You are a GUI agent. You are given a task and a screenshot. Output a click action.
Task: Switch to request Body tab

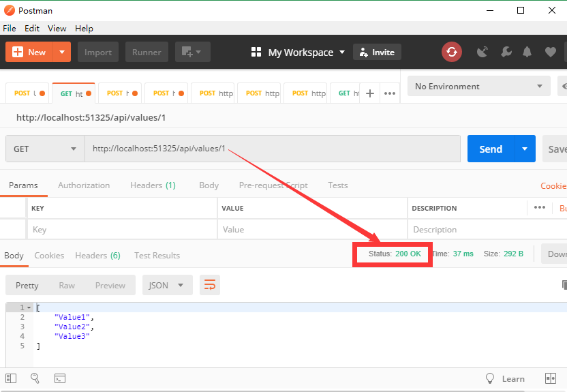(209, 185)
